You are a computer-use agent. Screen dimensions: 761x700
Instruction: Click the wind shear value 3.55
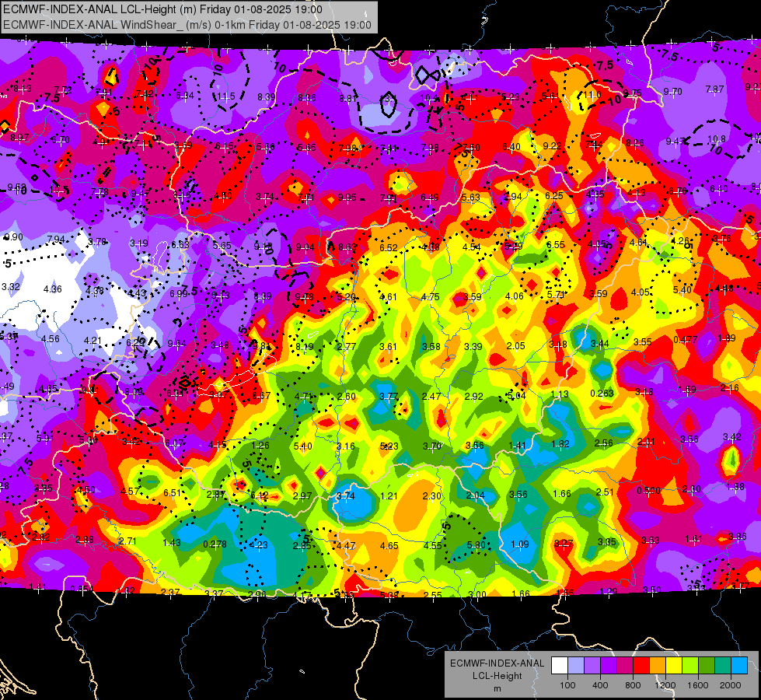coord(643,342)
